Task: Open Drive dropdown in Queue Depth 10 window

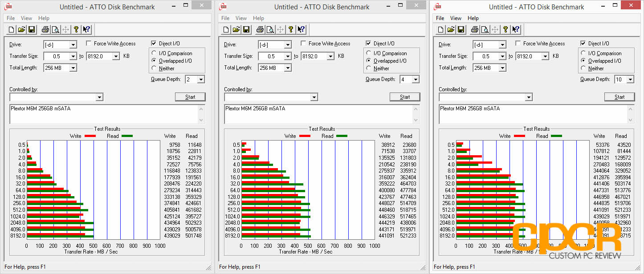Action: pos(502,44)
